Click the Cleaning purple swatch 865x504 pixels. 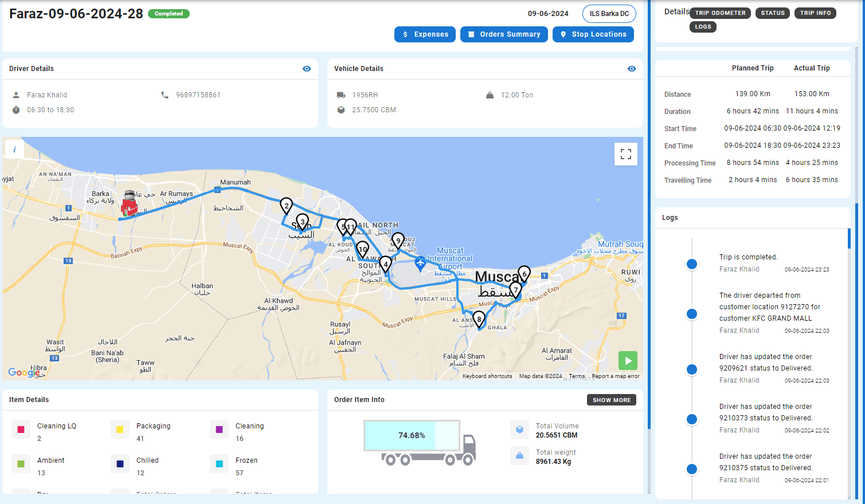pyautogui.click(x=219, y=430)
